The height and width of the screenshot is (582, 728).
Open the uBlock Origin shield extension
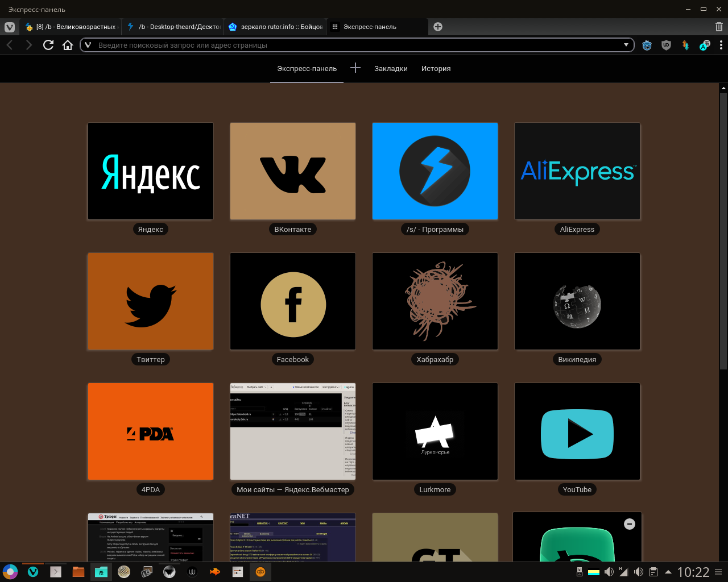point(667,45)
